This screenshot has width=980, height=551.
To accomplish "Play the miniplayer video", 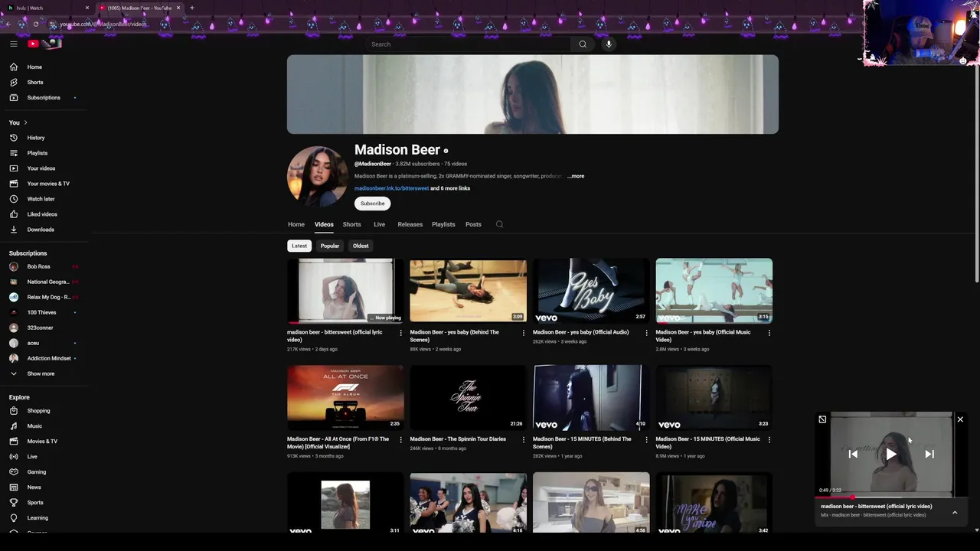I will point(891,454).
